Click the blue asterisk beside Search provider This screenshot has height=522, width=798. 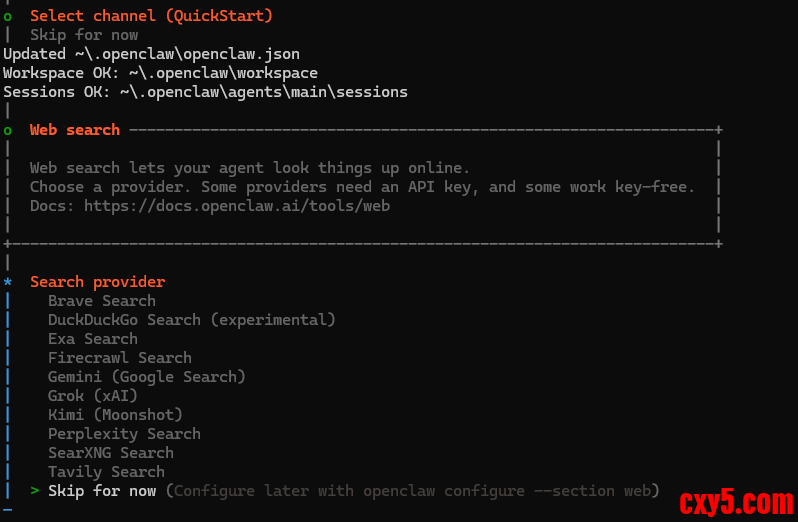[8, 283]
